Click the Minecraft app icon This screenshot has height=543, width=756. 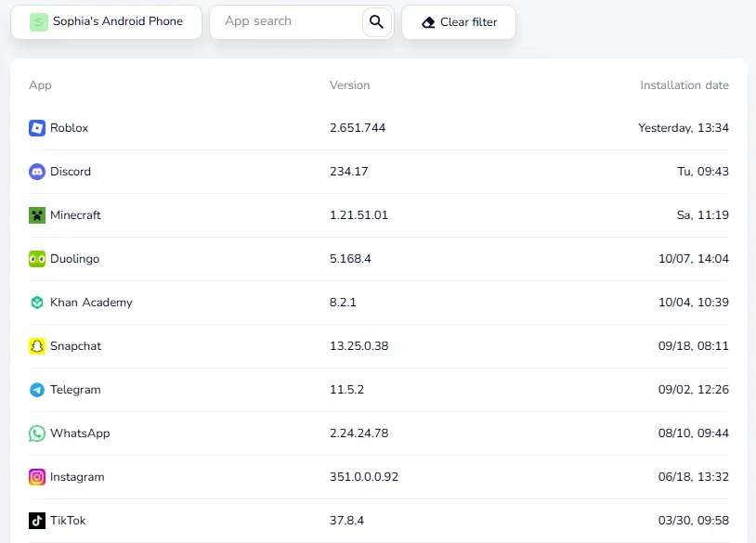(37, 215)
